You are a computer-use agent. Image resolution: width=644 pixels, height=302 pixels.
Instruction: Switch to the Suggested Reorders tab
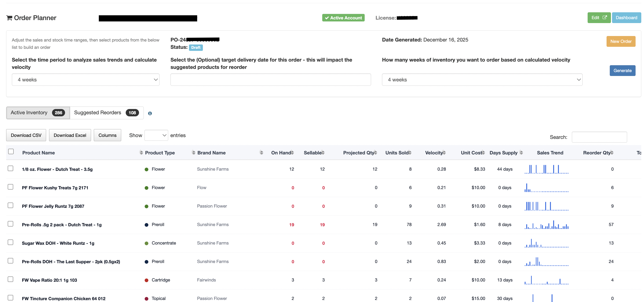(107, 113)
